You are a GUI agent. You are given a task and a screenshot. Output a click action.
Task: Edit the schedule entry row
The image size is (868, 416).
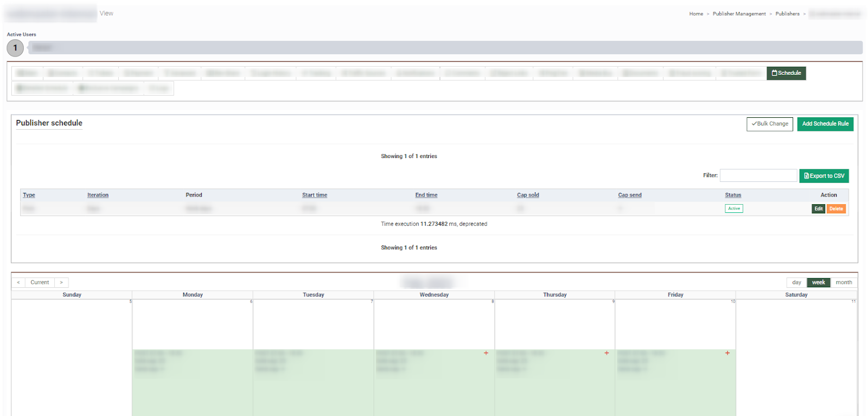point(818,209)
